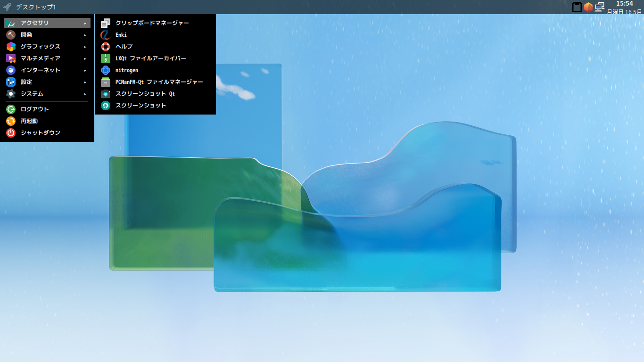Click the nitrogen wallpaper icon
Screen dimensions: 644x362
106,70
